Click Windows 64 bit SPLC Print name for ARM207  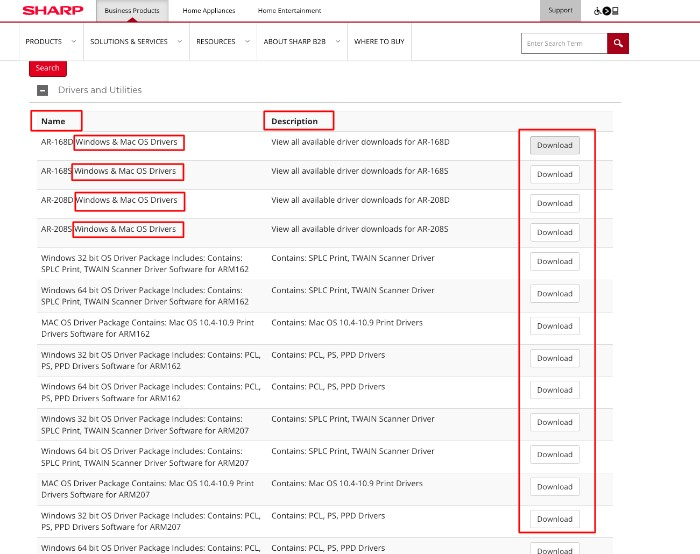(145, 457)
